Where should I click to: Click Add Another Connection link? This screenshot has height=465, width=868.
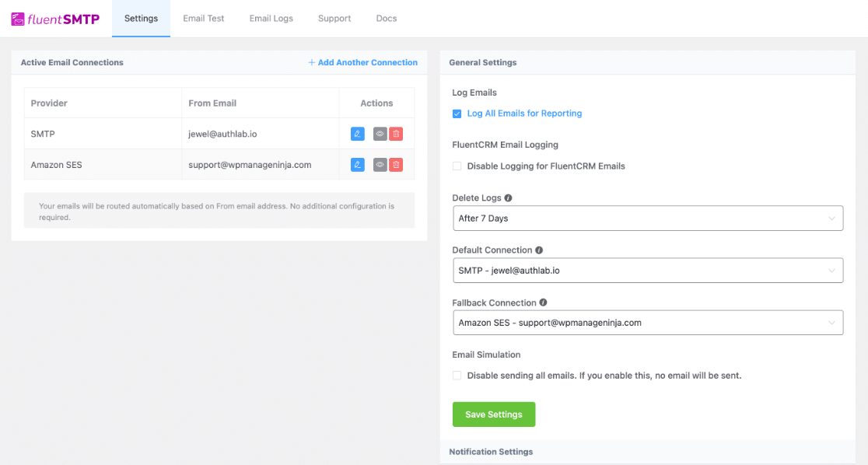[x=362, y=62]
